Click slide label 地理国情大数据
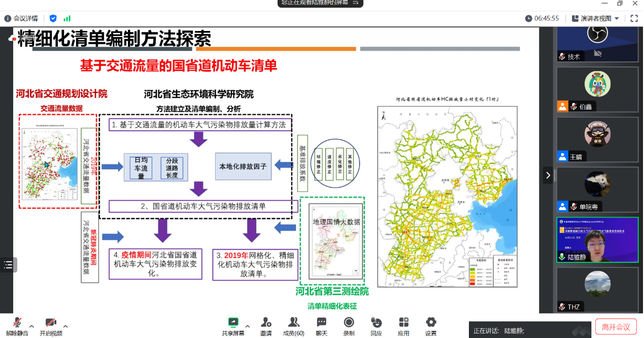Image resolution: width=644 pixels, height=338 pixels. pos(336,222)
